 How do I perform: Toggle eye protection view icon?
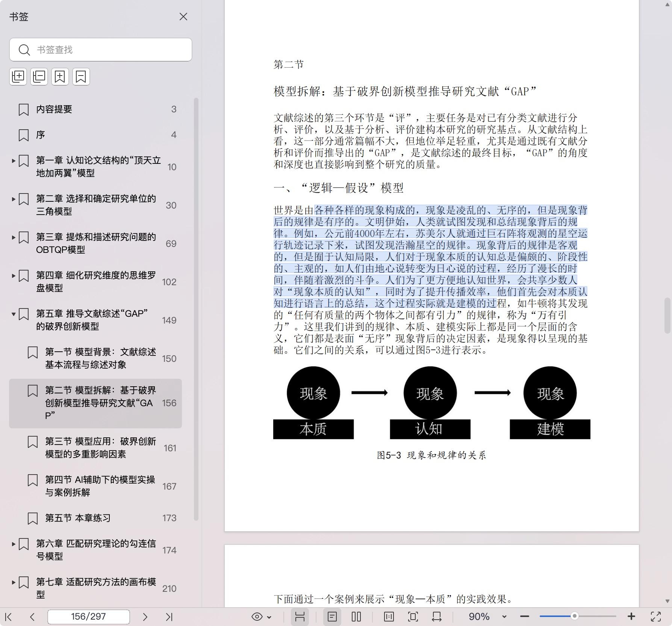257,617
